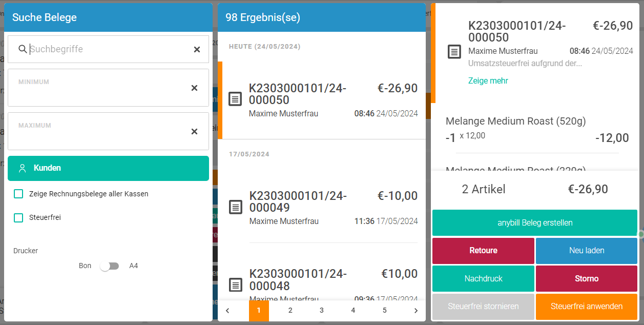Go to next results page arrow

click(416, 310)
